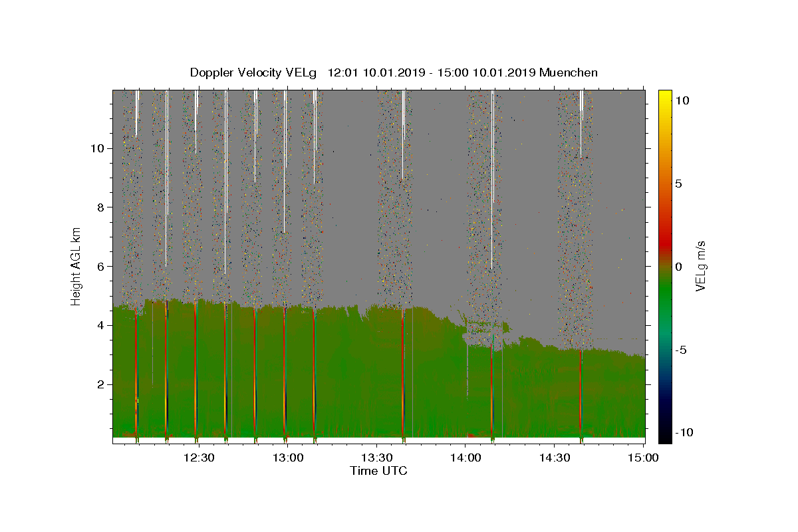Click the 'Time UTC' x-axis label
Viewport: 798px width, 532px height.
tap(378, 471)
